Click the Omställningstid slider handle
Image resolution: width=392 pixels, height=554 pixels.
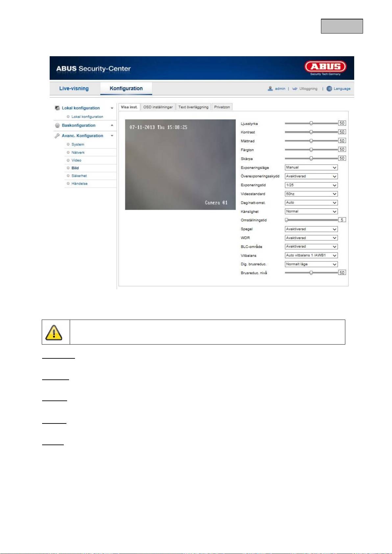click(x=286, y=220)
